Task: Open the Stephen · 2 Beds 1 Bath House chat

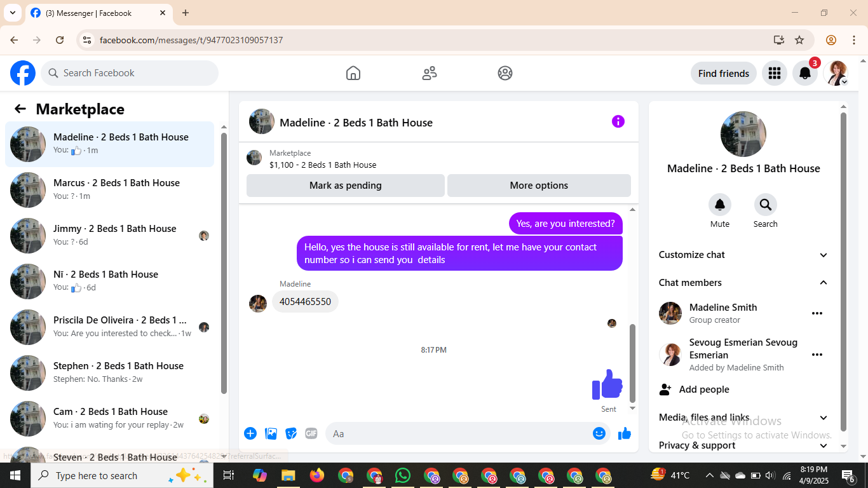Action: click(x=110, y=373)
